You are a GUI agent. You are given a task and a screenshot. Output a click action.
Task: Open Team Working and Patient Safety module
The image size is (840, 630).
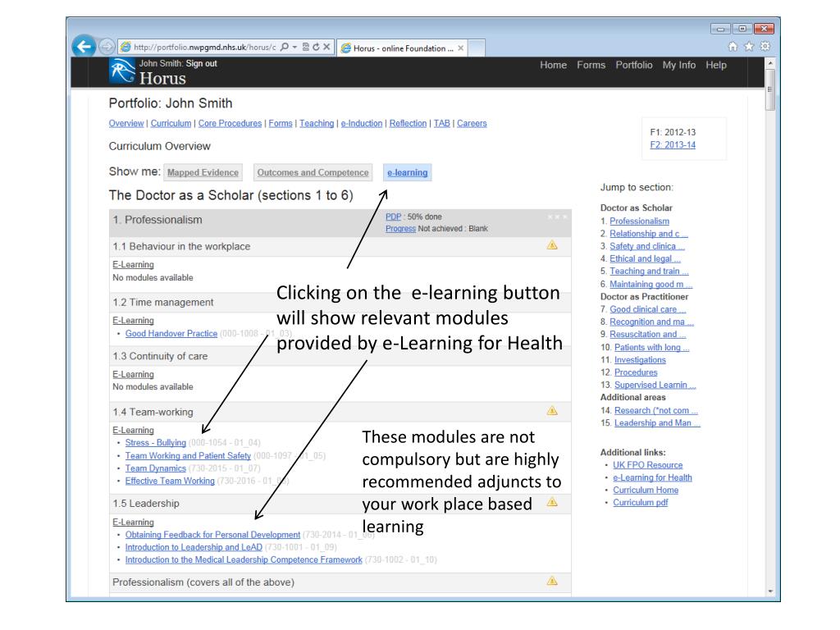[188, 455]
